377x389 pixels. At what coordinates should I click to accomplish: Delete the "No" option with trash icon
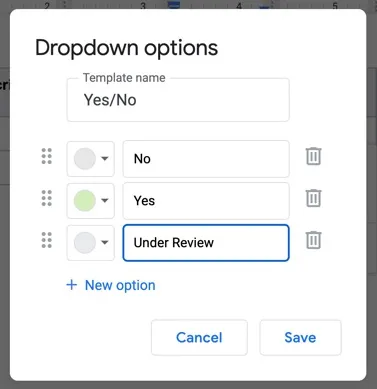pos(313,156)
